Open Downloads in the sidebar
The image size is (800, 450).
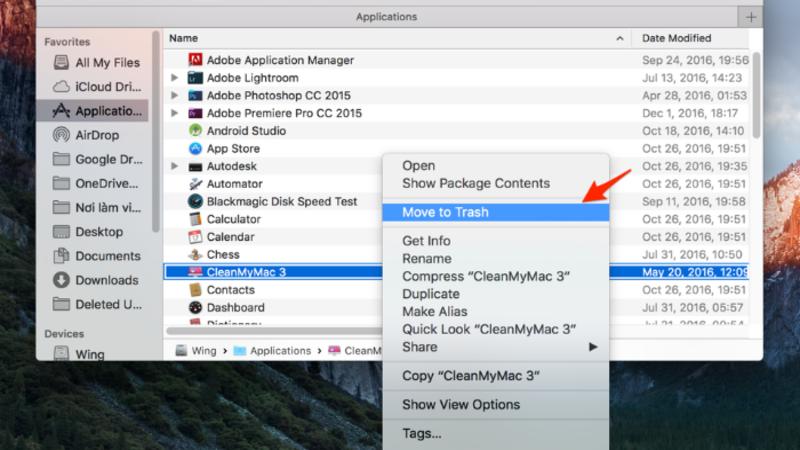click(95, 280)
